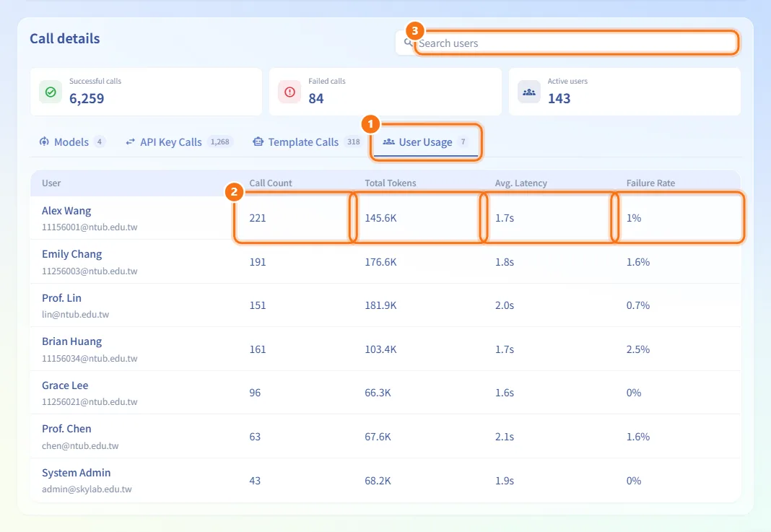Click Grace Lee's 96 call count
This screenshot has height=532, width=771.
coord(256,393)
